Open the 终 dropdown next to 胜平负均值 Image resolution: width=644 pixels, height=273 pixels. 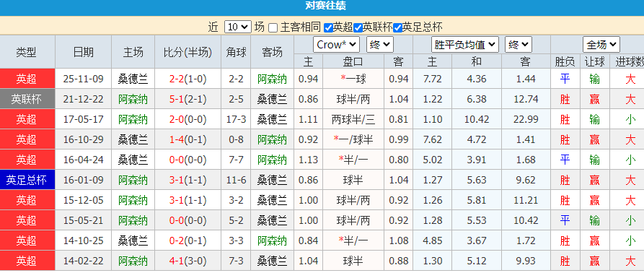[519, 44]
